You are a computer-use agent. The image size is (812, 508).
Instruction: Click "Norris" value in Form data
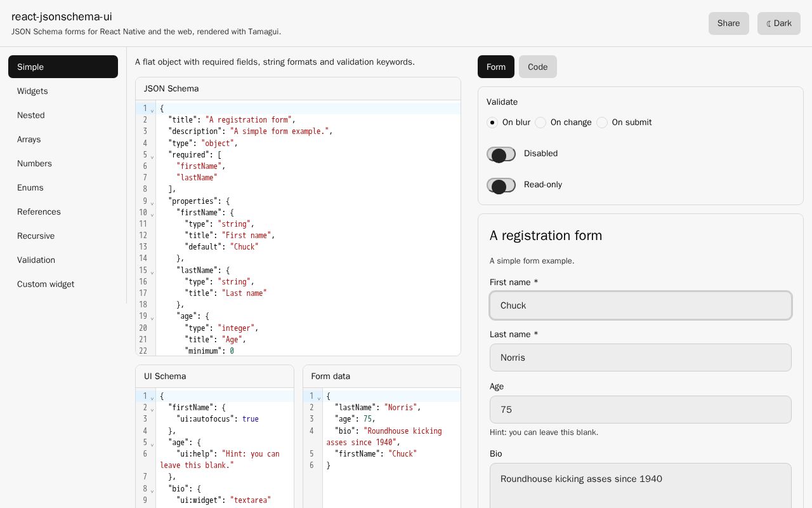click(400, 408)
